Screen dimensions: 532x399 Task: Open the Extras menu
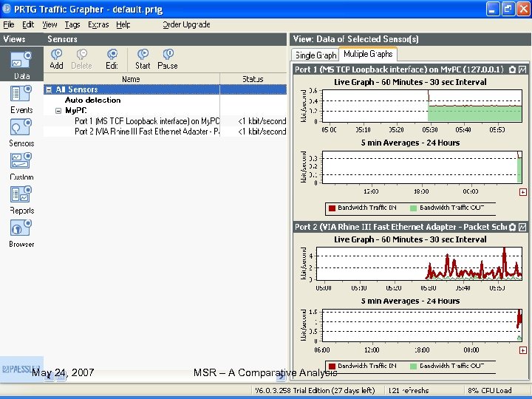coord(98,24)
